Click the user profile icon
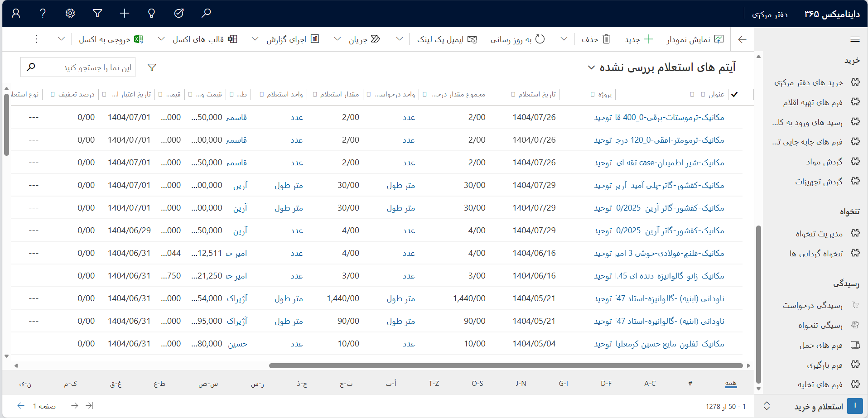 [16, 13]
